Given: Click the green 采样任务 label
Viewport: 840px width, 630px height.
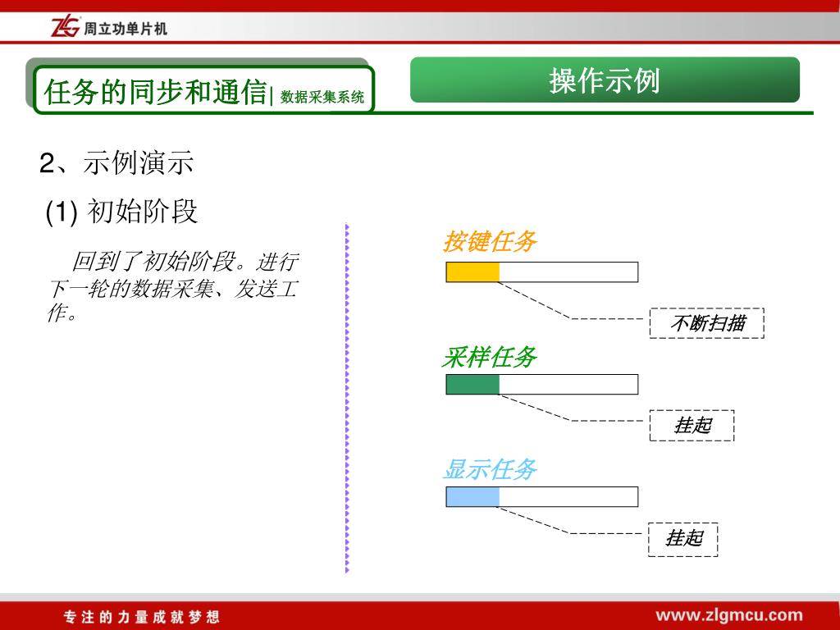Looking at the screenshot, I should click(489, 358).
